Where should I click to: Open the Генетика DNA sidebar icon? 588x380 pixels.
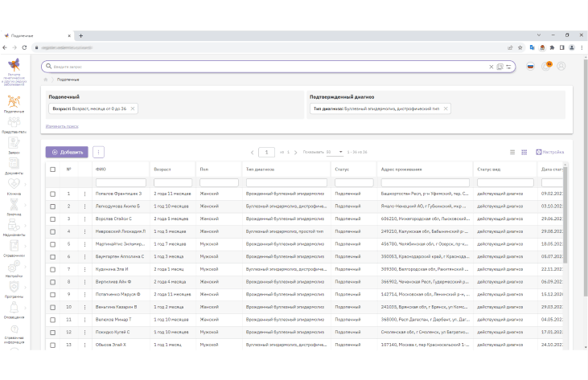point(14,207)
